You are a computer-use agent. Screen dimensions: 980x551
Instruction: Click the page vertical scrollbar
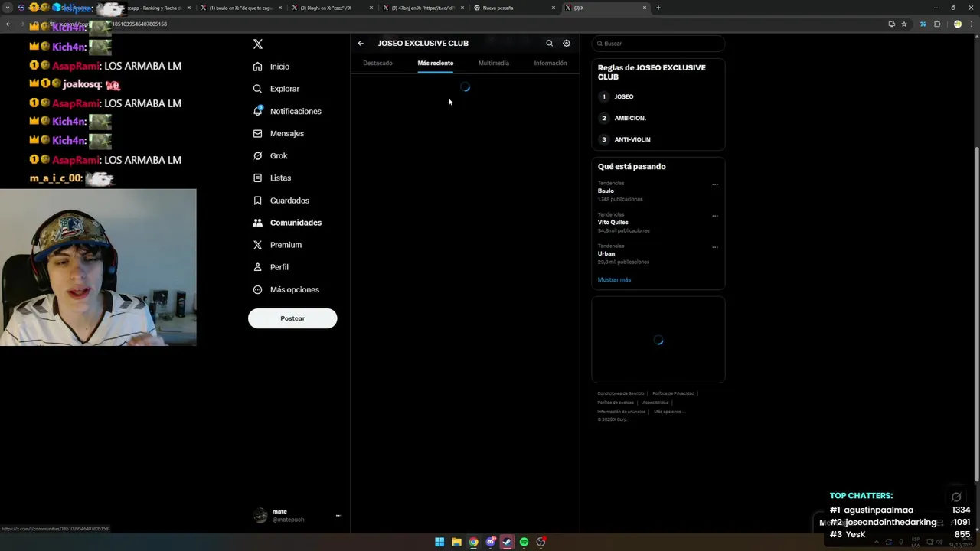pos(977,314)
